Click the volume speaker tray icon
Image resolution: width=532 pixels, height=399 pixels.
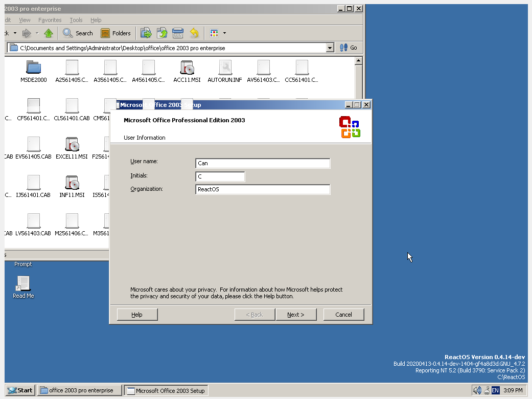pos(477,390)
